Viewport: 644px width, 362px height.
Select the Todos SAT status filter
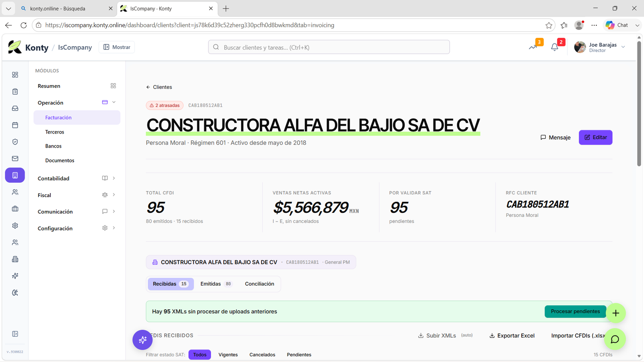pos(200,355)
